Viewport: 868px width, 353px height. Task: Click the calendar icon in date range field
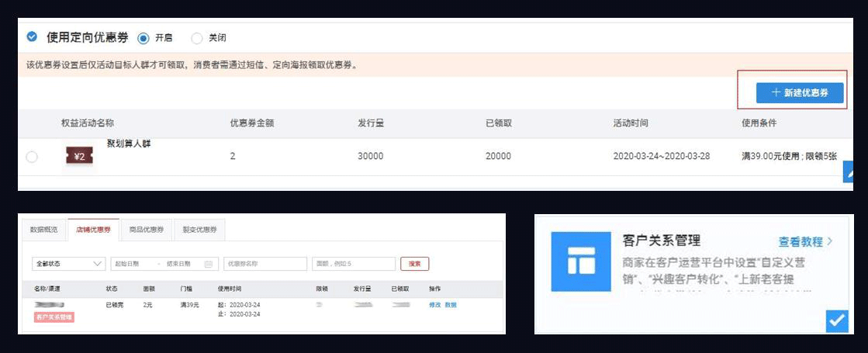(x=208, y=264)
